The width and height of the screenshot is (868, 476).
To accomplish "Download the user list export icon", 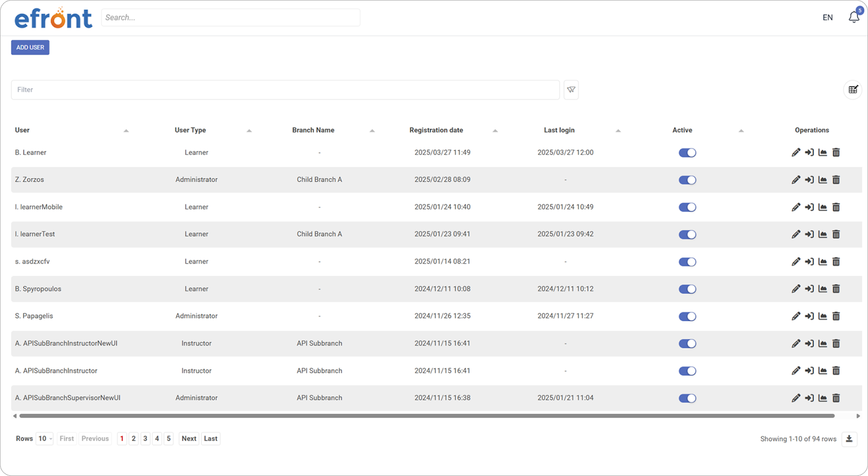I will 849,439.
